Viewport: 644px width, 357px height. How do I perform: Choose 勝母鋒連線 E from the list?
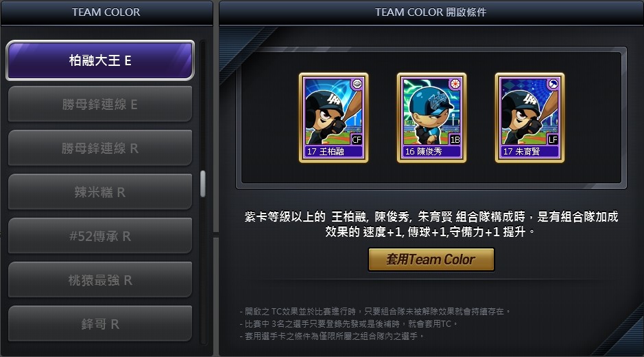(x=100, y=104)
